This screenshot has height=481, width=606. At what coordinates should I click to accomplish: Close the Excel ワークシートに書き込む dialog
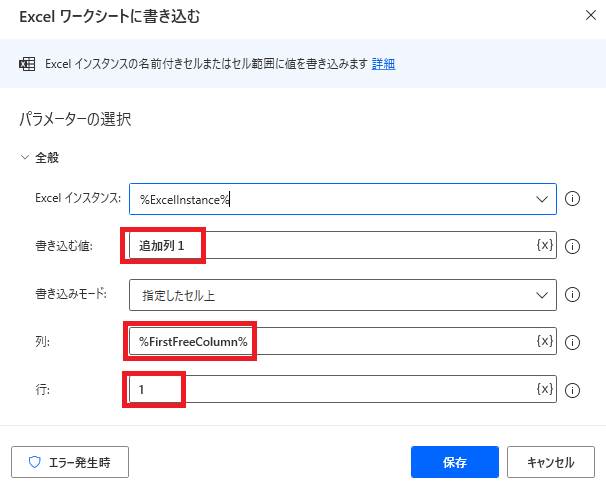(591, 15)
